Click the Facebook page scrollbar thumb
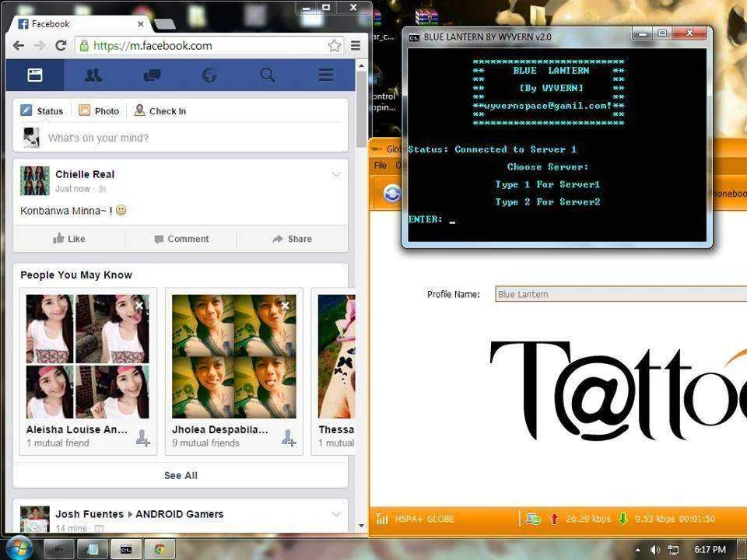The image size is (747, 560). pos(362,109)
